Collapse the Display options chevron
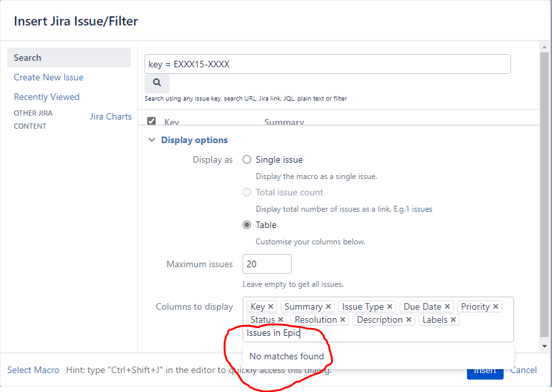Screen dimensions: 552x392 tap(152, 140)
